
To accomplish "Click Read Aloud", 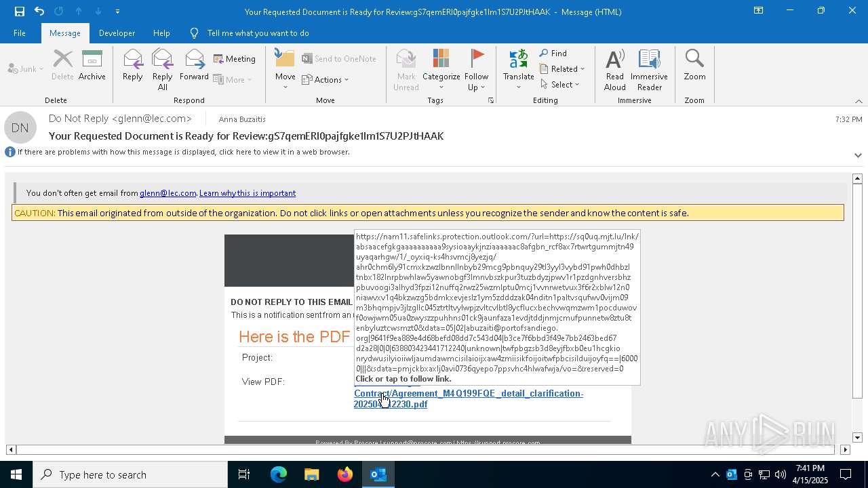I will coord(615,70).
